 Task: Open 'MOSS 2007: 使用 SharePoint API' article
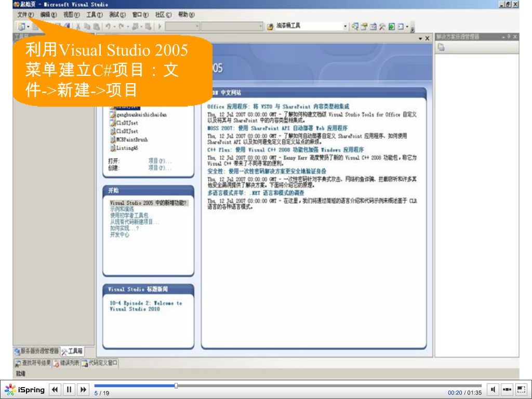[x=277, y=128]
